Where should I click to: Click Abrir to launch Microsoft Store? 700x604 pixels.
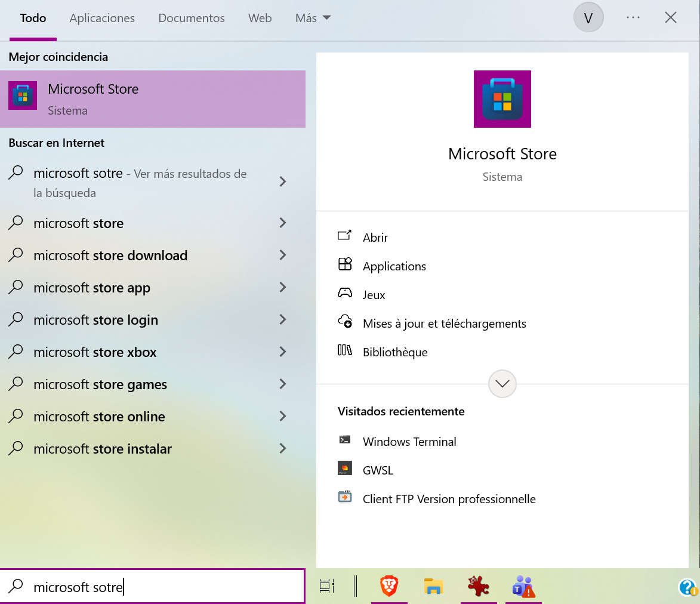point(375,238)
